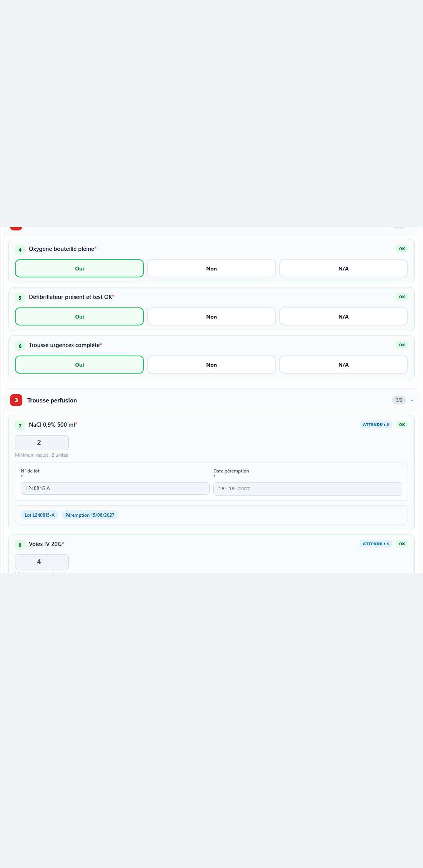Click the Date péremption field label
The width and height of the screenshot is (423, 868).
pos(231,471)
